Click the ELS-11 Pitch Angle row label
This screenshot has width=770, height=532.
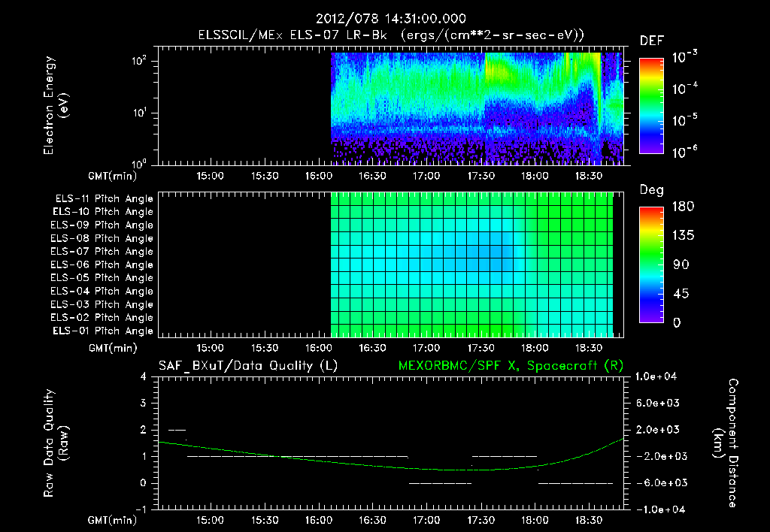(104, 199)
